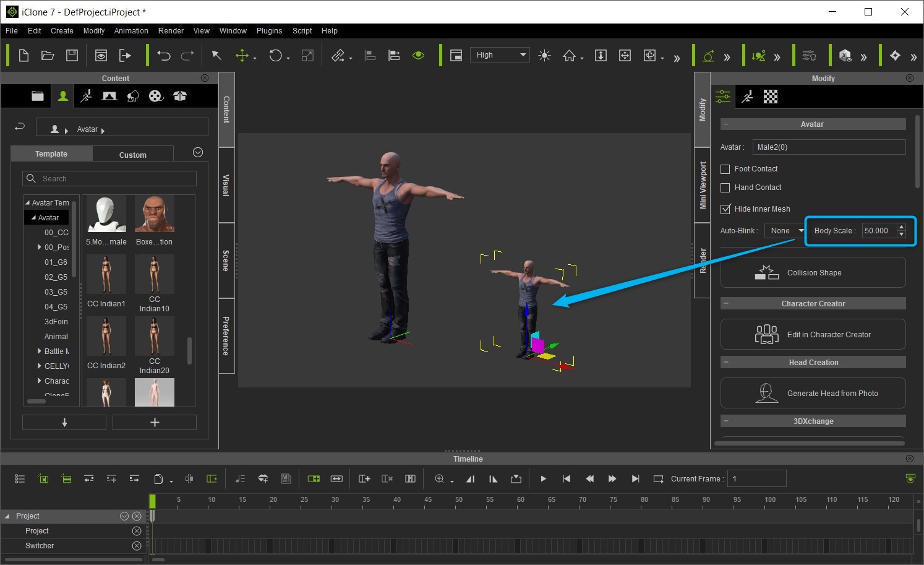The image size is (924, 565).
Task: Click the Save Project disk icon
Action: point(72,56)
